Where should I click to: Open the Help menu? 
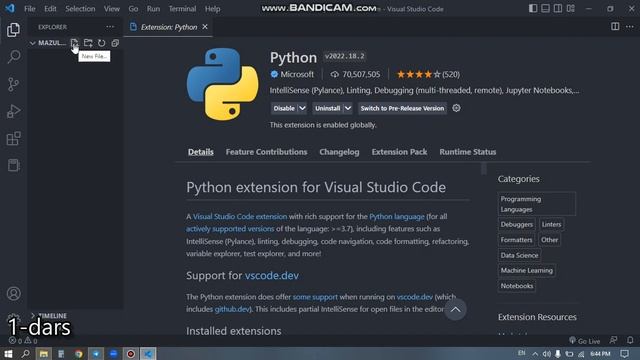[212, 9]
